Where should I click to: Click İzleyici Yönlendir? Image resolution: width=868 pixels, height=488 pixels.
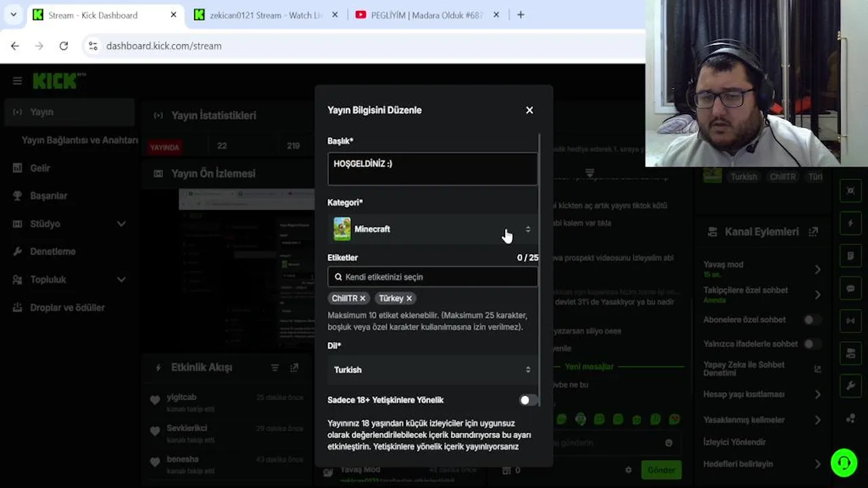[734, 442]
